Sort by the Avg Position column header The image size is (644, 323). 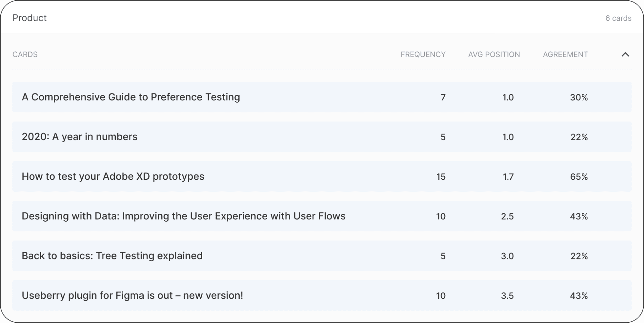(494, 54)
